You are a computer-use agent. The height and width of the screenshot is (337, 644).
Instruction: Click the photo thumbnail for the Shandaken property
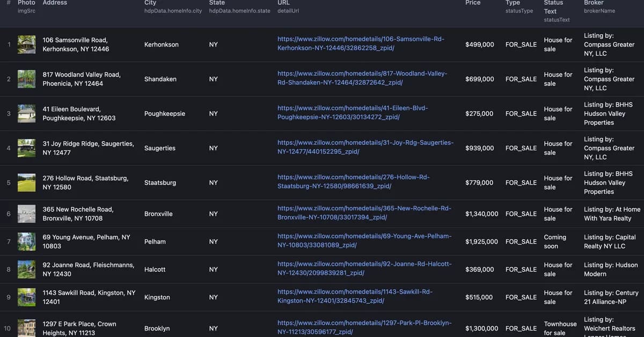26,78
